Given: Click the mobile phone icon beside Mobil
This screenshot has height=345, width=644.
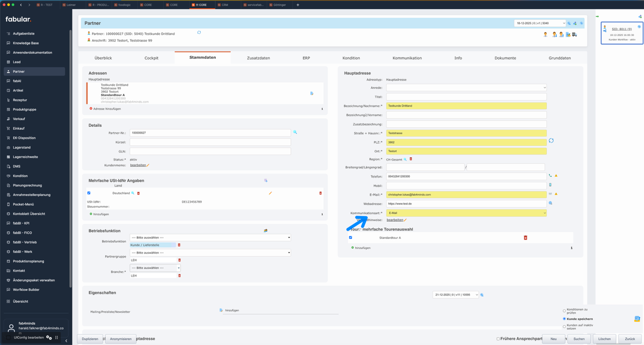Looking at the screenshot, I should pos(550,185).
